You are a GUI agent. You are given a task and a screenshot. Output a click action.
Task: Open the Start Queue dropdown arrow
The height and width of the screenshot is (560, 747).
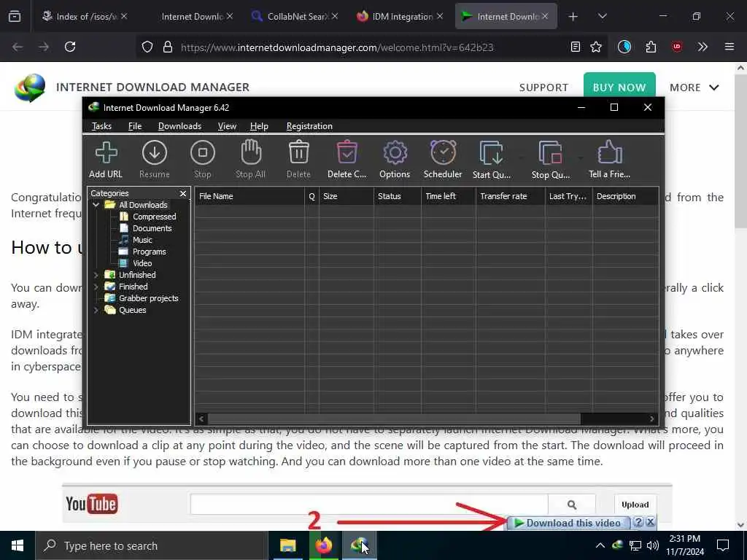521,157
